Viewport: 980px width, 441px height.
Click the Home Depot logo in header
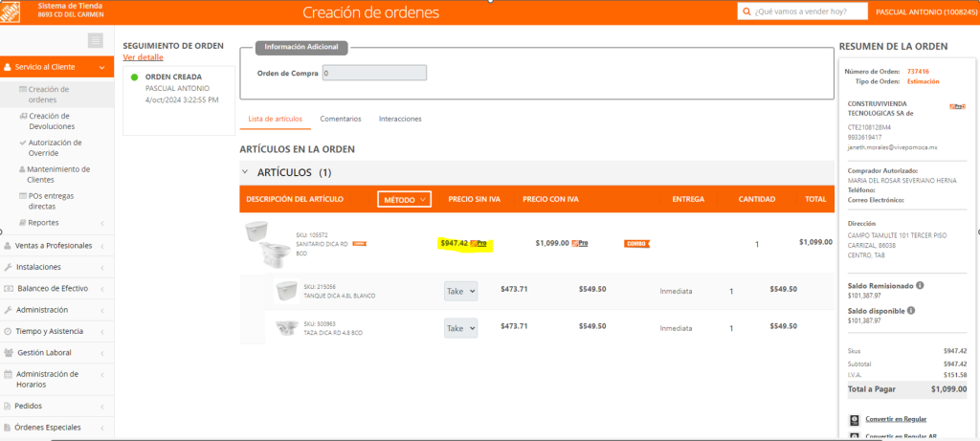point(10,11)
